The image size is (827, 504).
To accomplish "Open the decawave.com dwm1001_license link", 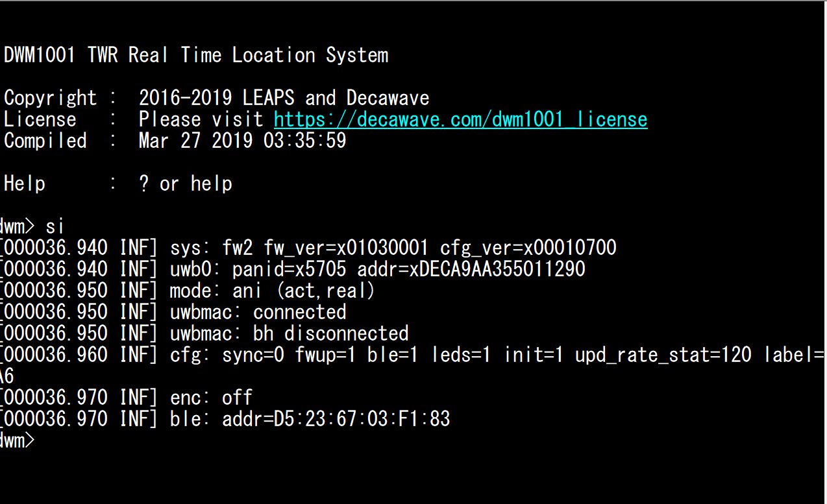I will (x=460, y=119).
